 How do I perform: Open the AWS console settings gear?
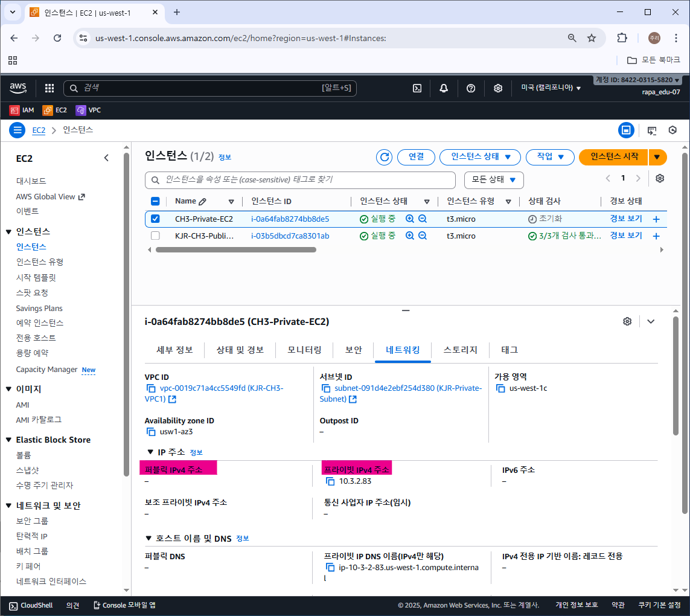tap(497, 88)
